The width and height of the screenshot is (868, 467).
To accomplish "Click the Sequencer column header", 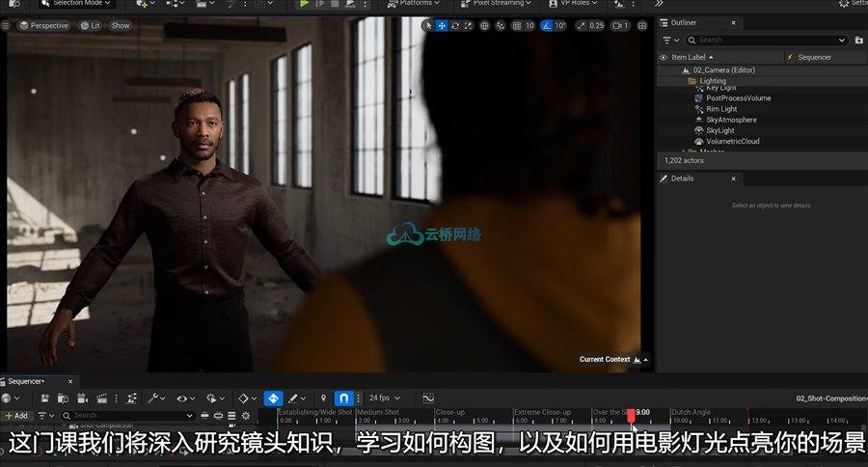I will 814,57.
